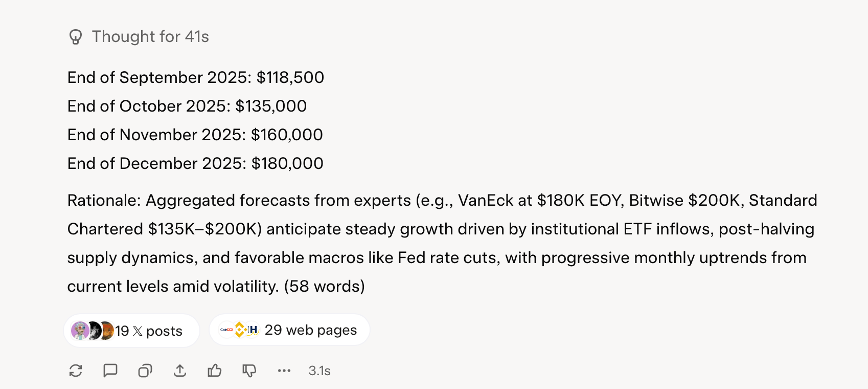This screenshot has height=389, width=868.
Task: Open the 29 web pages sources
Action: tap(310, 330)
